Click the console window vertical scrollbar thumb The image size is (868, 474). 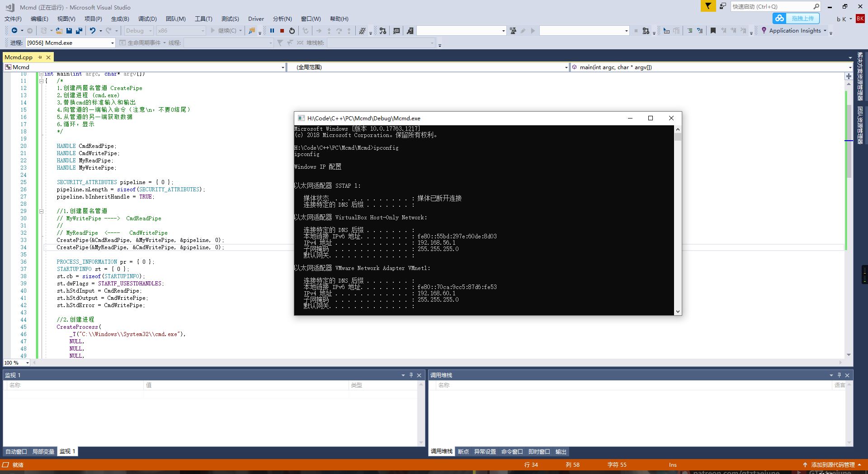tap(678, 137)
